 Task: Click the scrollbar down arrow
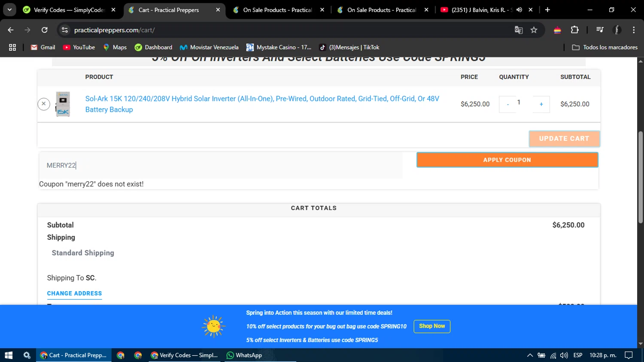point(641,344)
